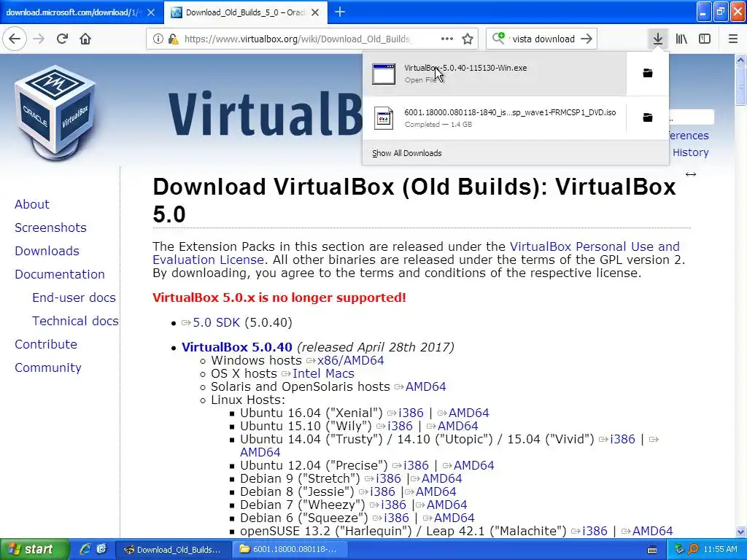Open a new browser tab

click(340, 12)
